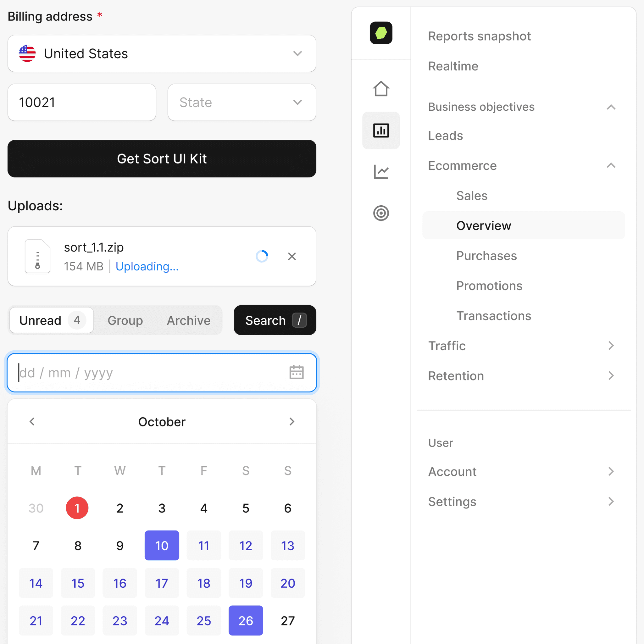Click the line chart icon in the sidebar

click(x=381, y=172)
